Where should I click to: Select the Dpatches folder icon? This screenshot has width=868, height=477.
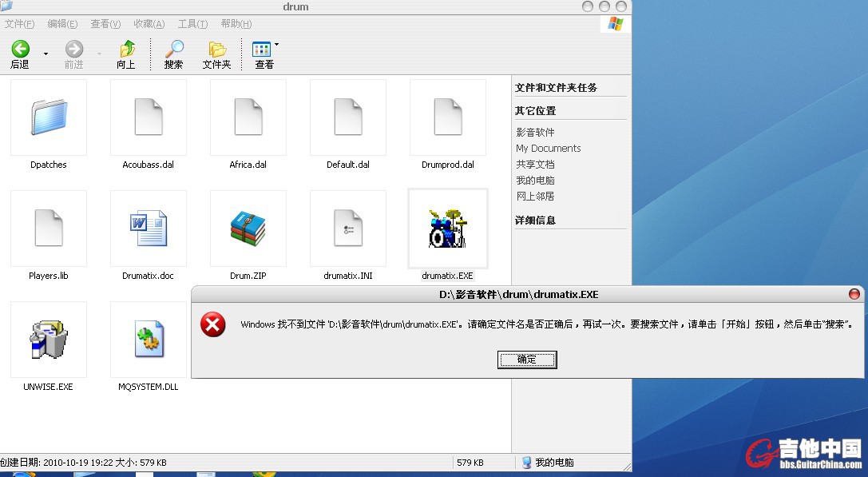point(49,117)
